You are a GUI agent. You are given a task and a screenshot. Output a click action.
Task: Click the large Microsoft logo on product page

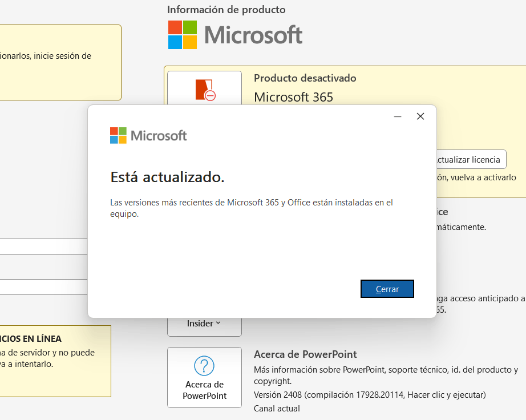click(235, 35)
